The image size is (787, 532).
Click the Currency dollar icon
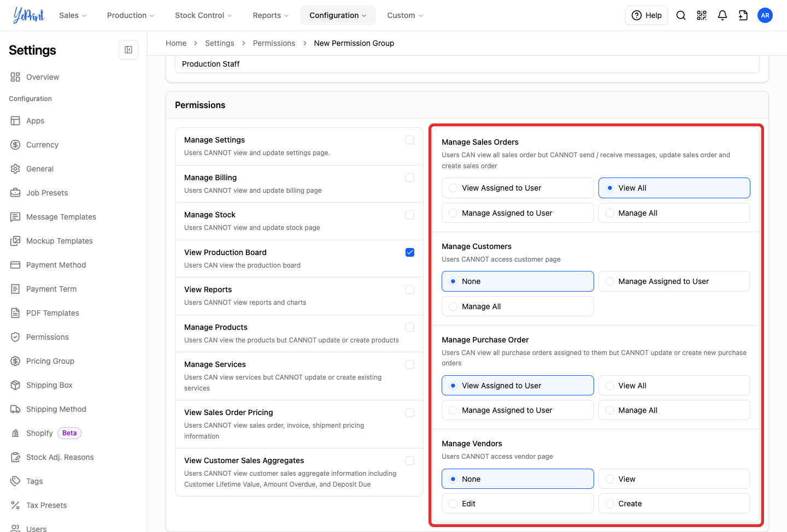coord(15,145)
